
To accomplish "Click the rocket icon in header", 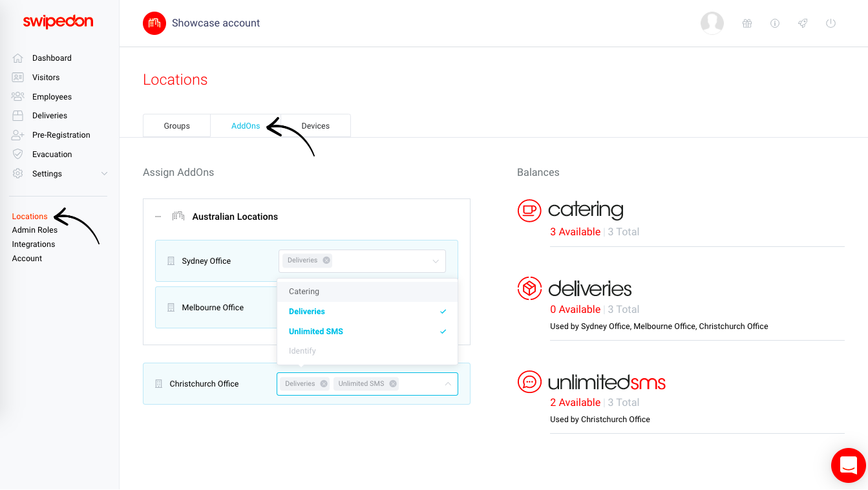I will (803, 23).
